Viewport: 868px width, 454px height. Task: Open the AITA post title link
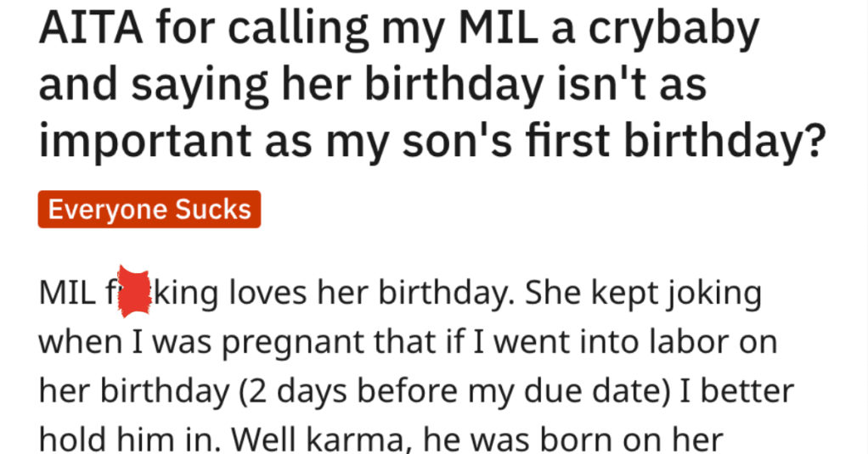(431, 83)
